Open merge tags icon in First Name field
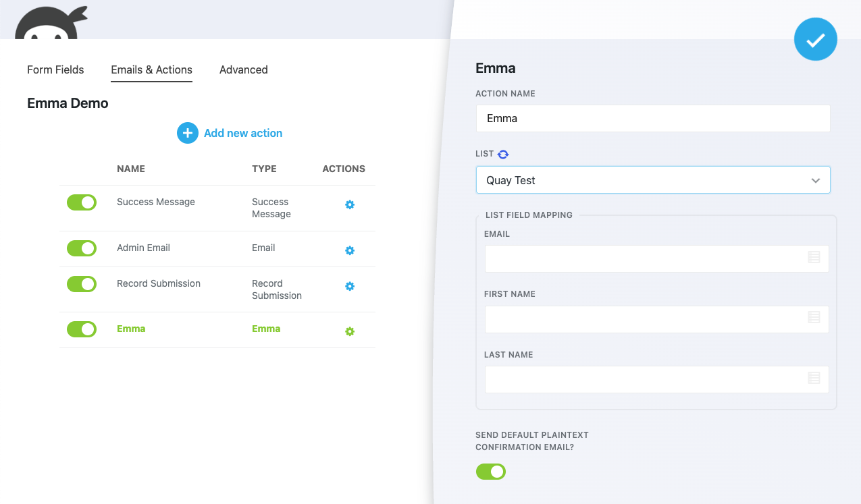 [814, 317]
